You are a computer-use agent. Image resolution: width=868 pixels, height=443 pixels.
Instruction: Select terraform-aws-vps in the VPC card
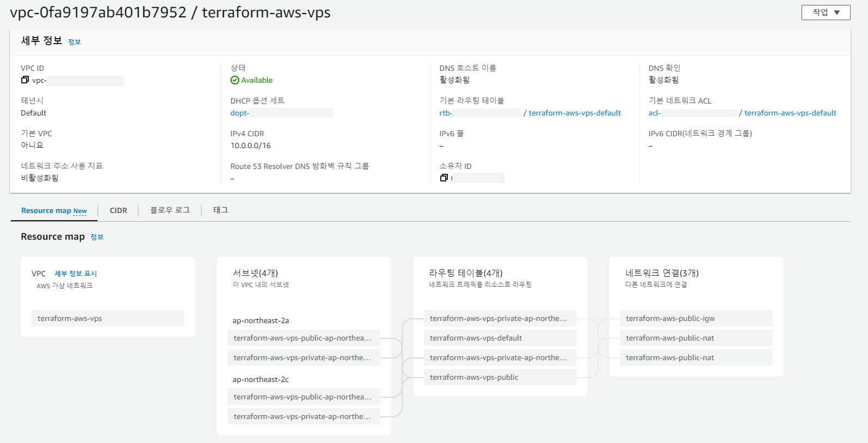(x=108, y=318)
